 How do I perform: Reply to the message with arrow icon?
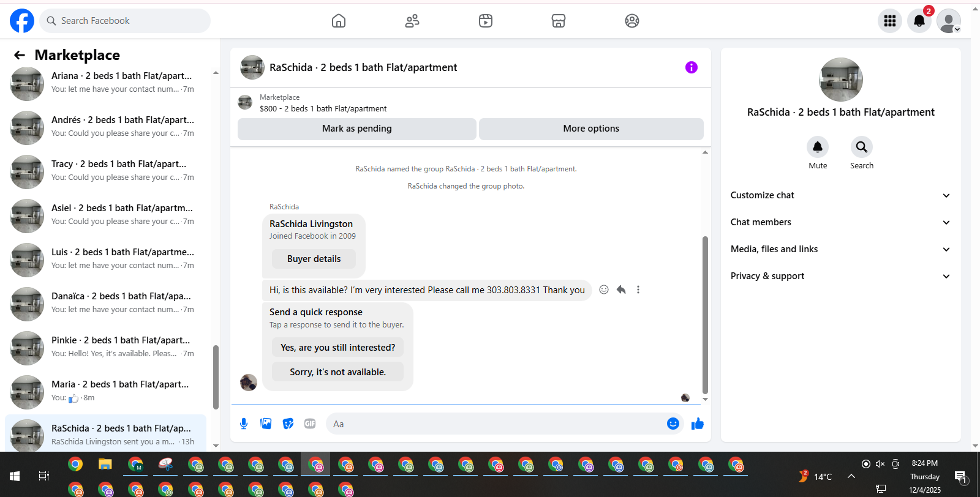621,290
